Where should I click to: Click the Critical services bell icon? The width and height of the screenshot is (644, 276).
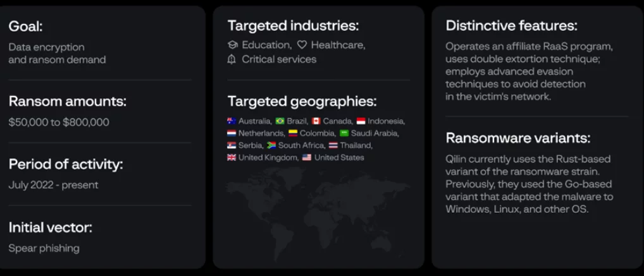click(x=232, y=59)
